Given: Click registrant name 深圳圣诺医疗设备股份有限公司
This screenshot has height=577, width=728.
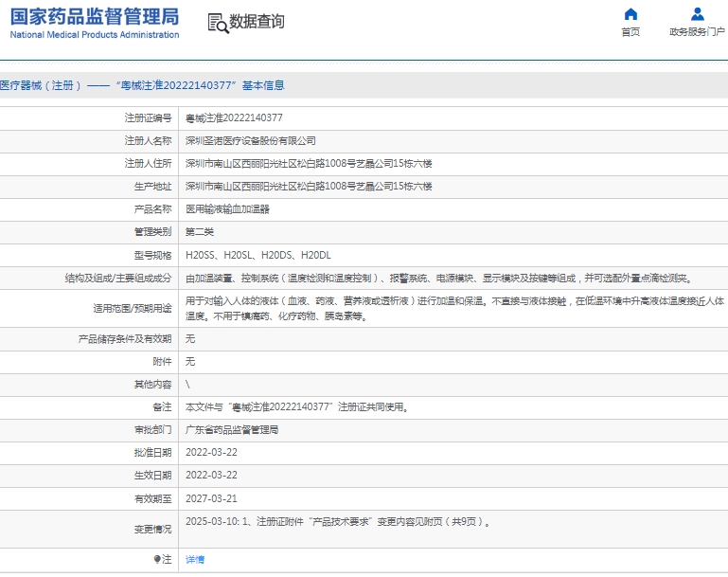Looking at the screenshot, I should 251,141.
